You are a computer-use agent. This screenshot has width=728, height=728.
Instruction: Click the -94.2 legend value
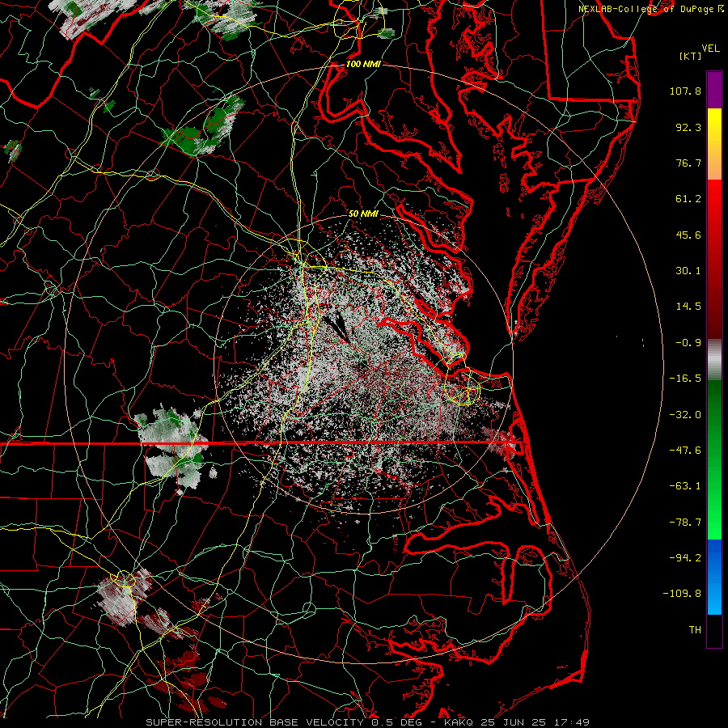[x=685, y=557]
